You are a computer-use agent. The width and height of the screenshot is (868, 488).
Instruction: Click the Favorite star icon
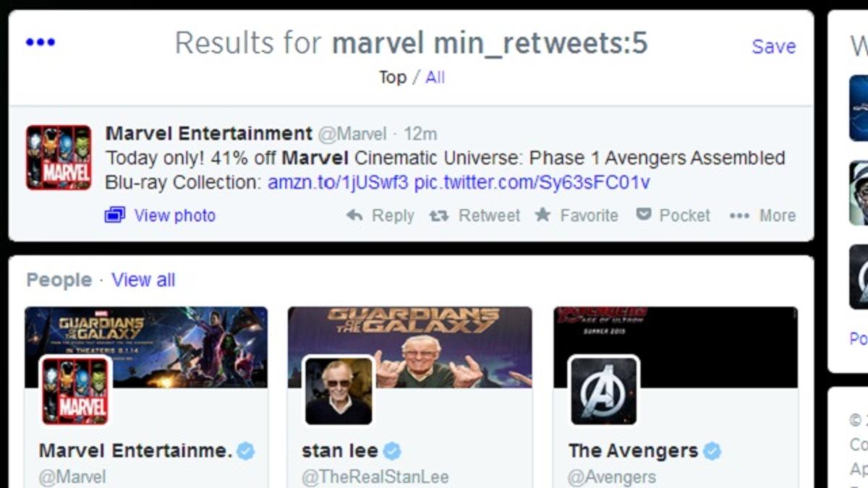542,215
